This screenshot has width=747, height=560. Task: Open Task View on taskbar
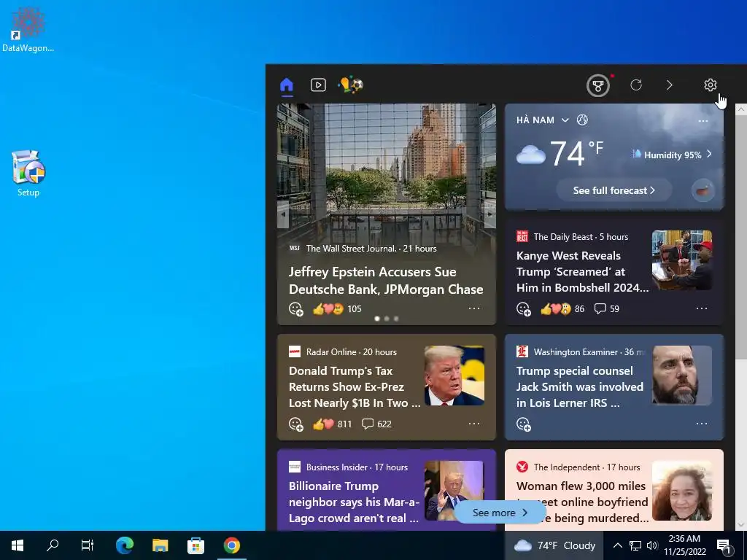[88, 545]
